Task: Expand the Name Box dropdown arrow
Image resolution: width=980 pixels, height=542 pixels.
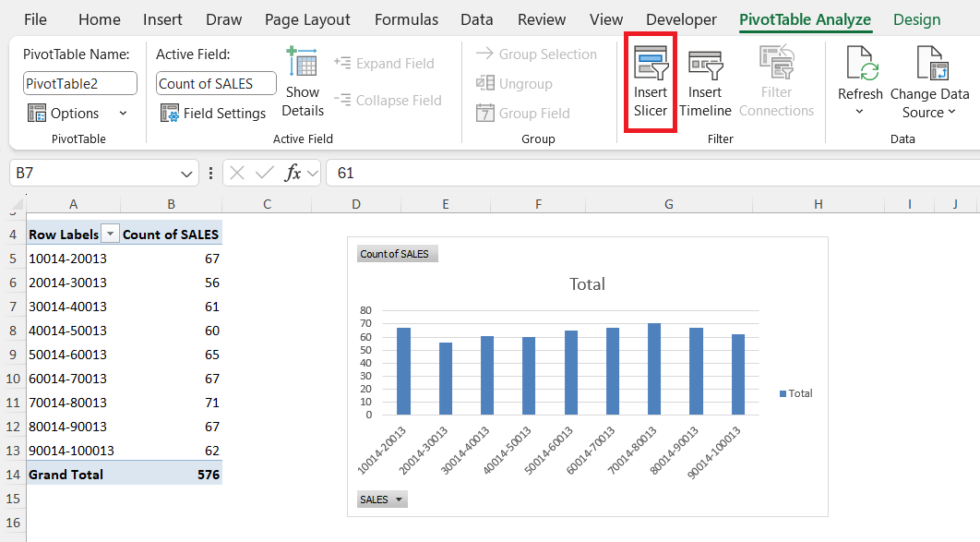Action: pos(186,174)
